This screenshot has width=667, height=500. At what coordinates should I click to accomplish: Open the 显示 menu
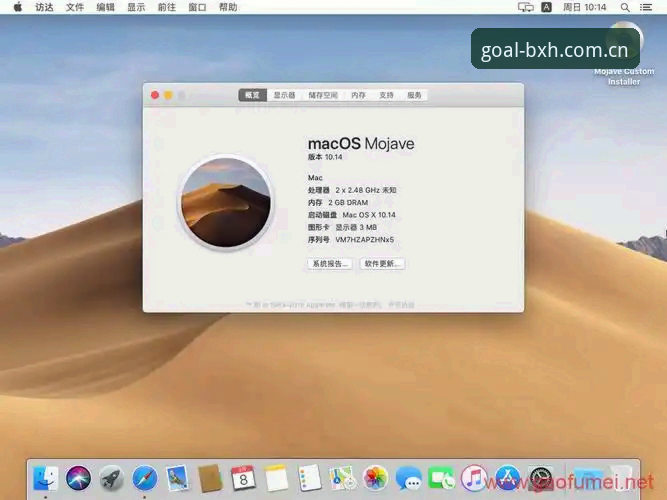click(x=136, y=7)
